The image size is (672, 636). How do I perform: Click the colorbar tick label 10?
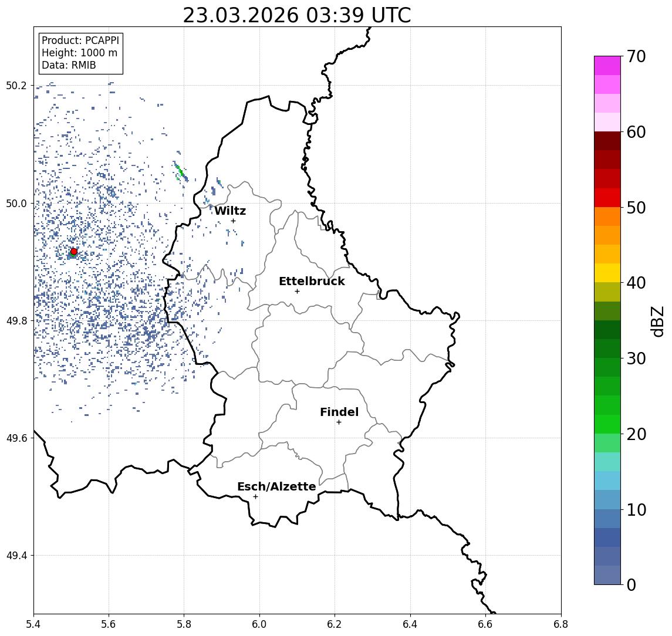click(636, 509)
